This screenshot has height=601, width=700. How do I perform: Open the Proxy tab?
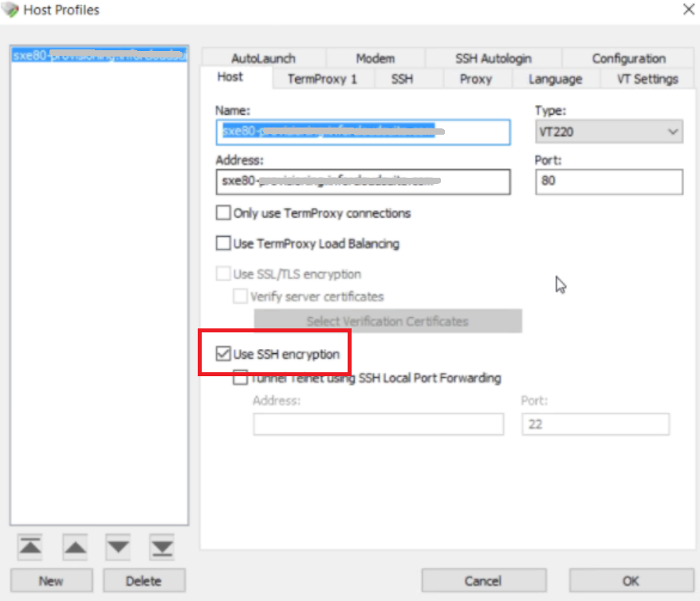tap(476, 79)
